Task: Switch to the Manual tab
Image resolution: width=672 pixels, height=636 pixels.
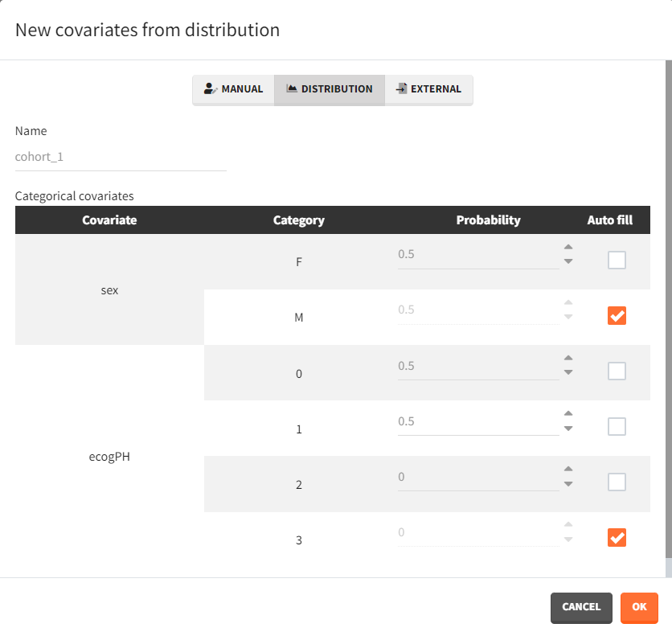Action: coord(233,89)
